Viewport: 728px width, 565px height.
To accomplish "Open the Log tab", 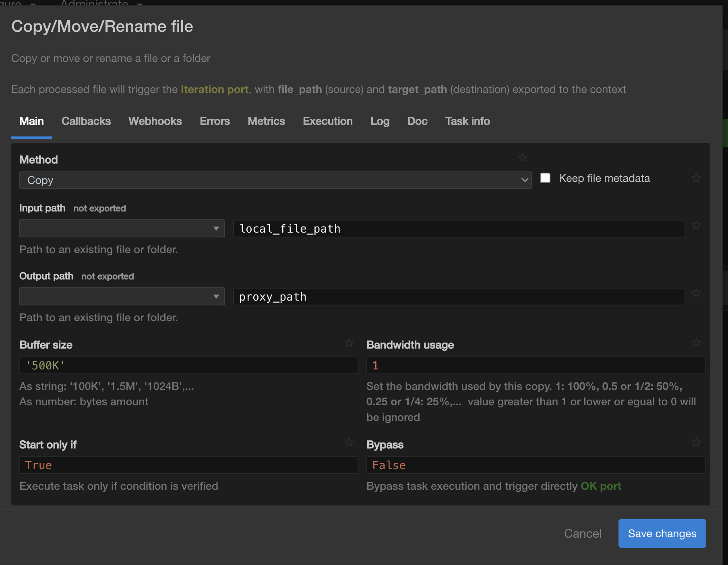I will (380, 121).
